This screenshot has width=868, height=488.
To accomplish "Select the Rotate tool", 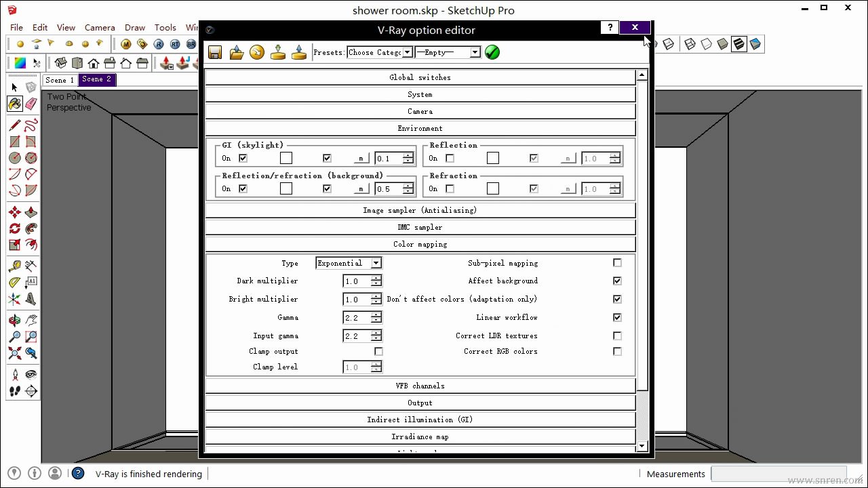I will 14,228.
